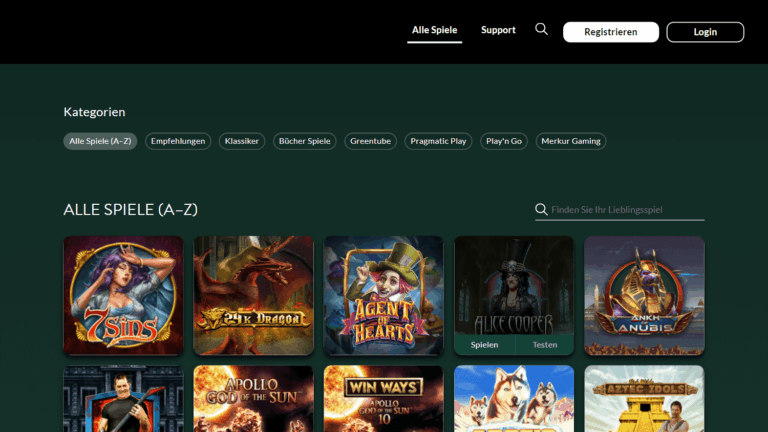The height and width of the screenshot is (432, 768).
Task: Open the Support menu item
Action: coord(498,31)
